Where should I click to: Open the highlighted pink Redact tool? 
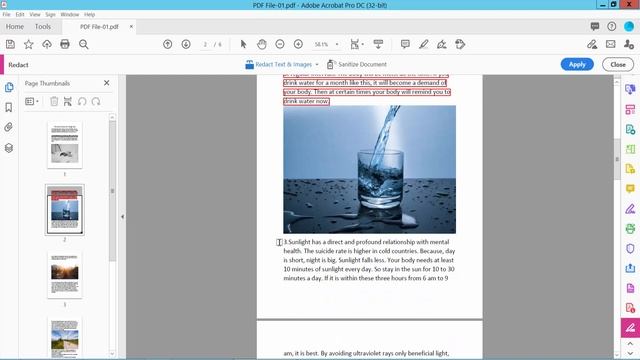(630, 328)
